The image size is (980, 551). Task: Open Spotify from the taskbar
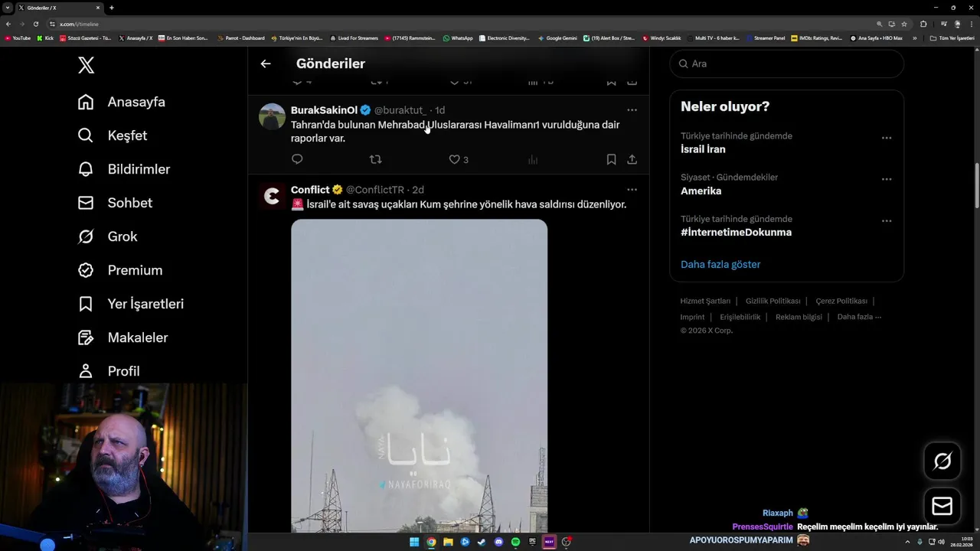pos(515,542)
